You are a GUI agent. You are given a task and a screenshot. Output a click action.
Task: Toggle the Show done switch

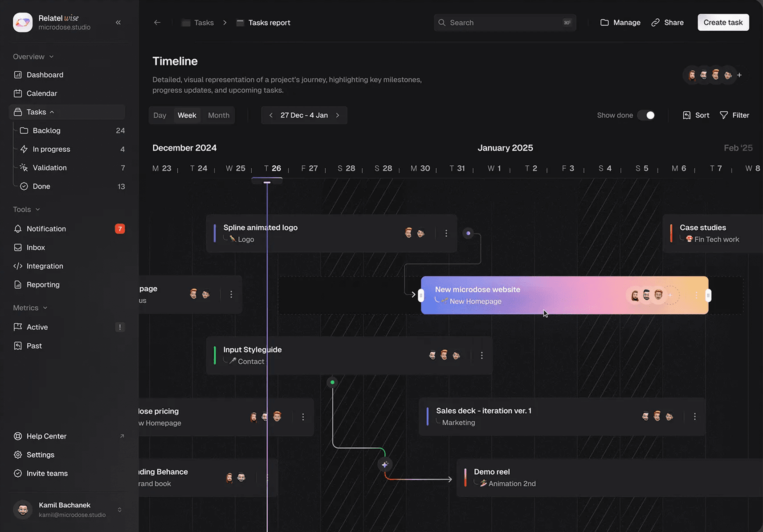tap(646, 115)
